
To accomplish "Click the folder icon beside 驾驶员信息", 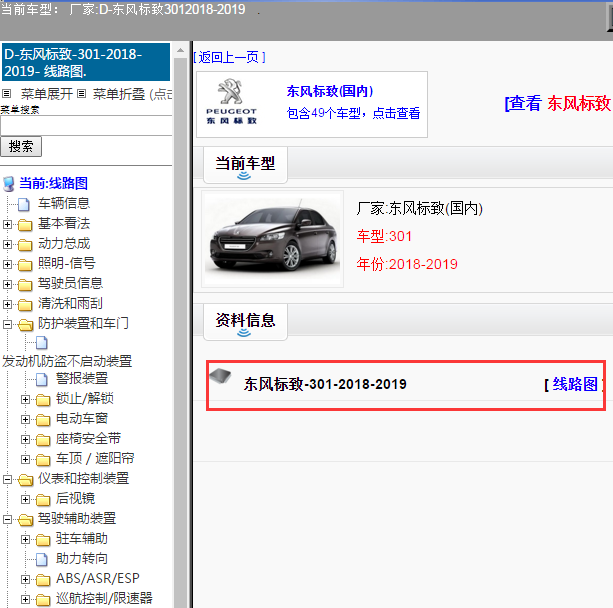I will click(x=25, y=285).
